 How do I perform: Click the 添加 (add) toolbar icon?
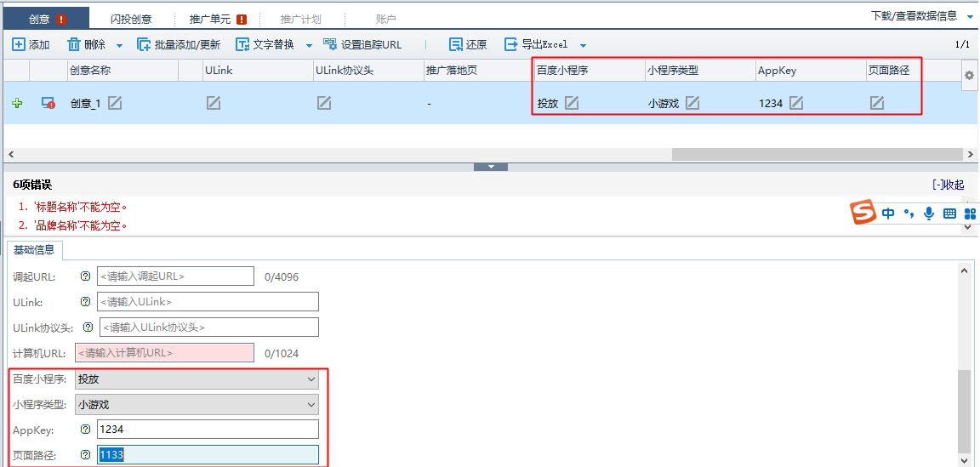click(x=19, y=44)
